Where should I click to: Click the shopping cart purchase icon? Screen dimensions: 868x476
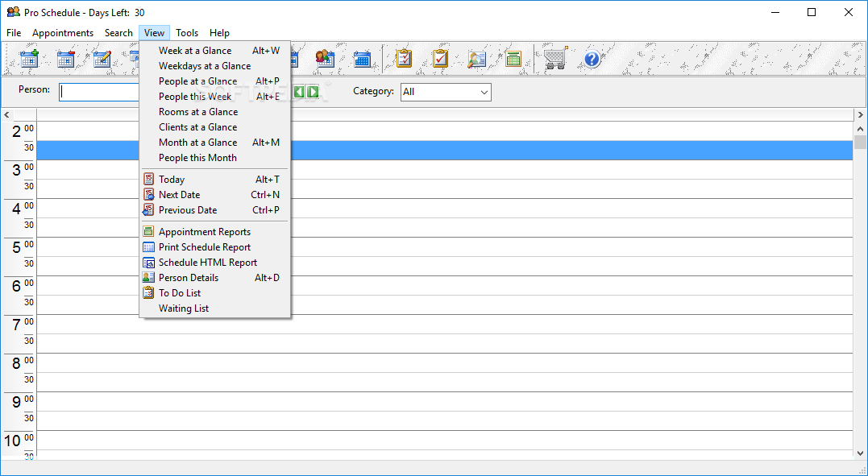(x=556, y=58)
